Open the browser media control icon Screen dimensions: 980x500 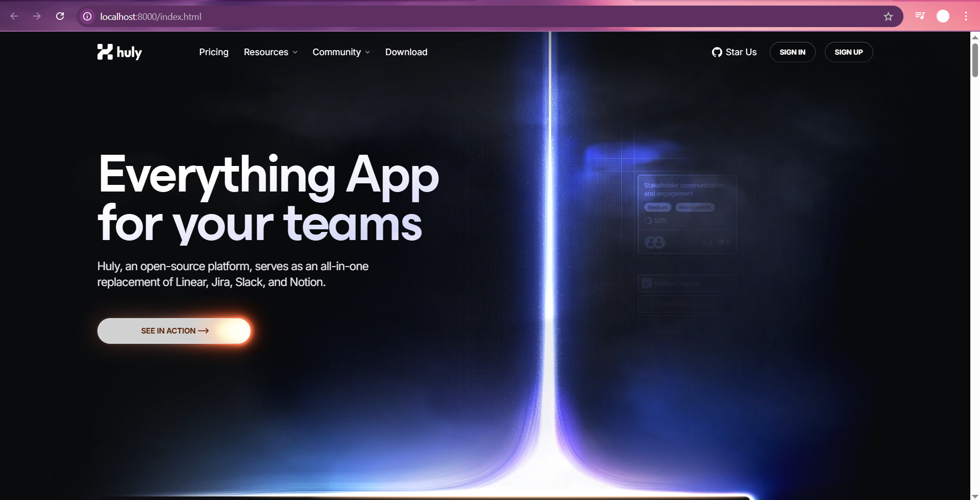click(x=920, y=16)
